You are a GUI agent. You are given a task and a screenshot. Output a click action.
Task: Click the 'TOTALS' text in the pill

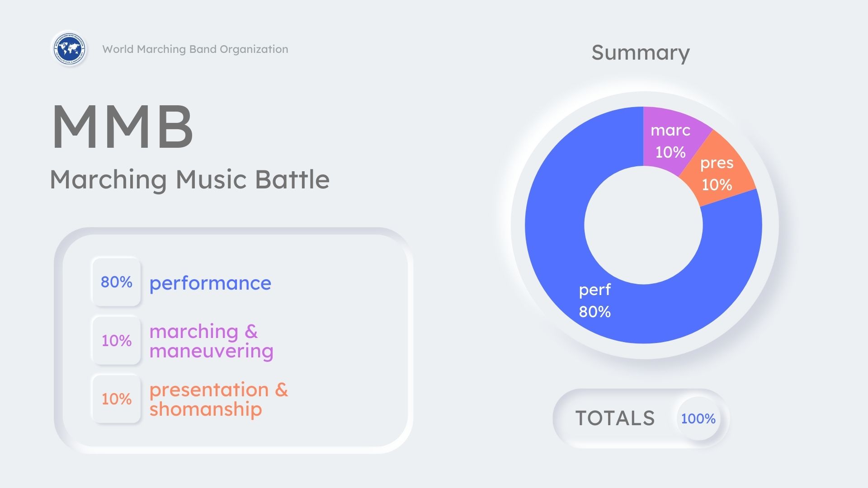pyautogui.click(x=615, y=418)
